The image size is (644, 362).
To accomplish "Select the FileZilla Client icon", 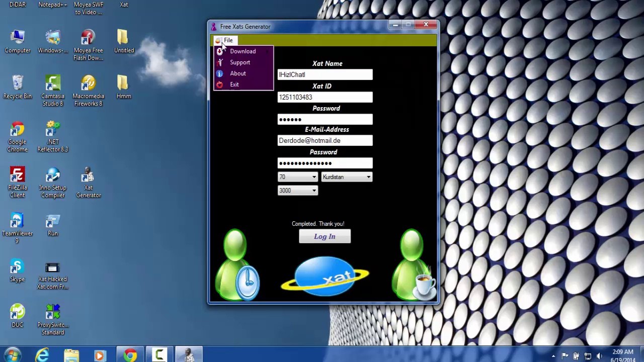I will (x=18, y=183).
